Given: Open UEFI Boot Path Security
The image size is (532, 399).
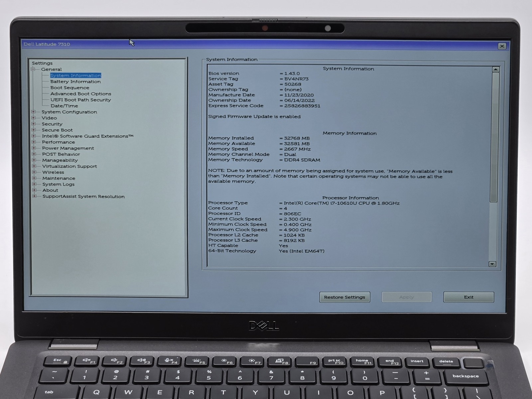Looking at the screenshot, I should 81,100.
